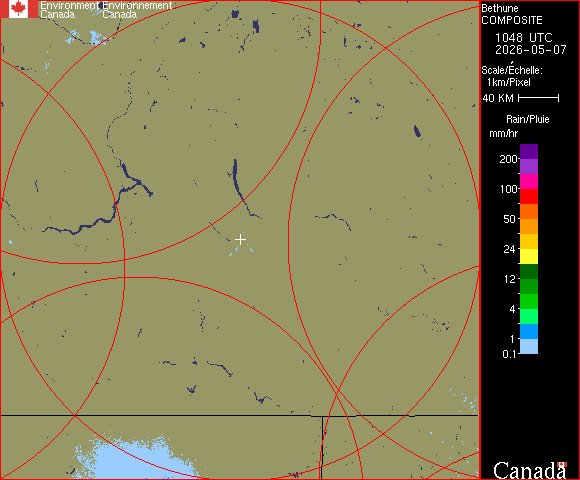The height and width of the screenshot is (480, 580).
Task: Click the 2026-05-07 date label
Action: (531, 50)
